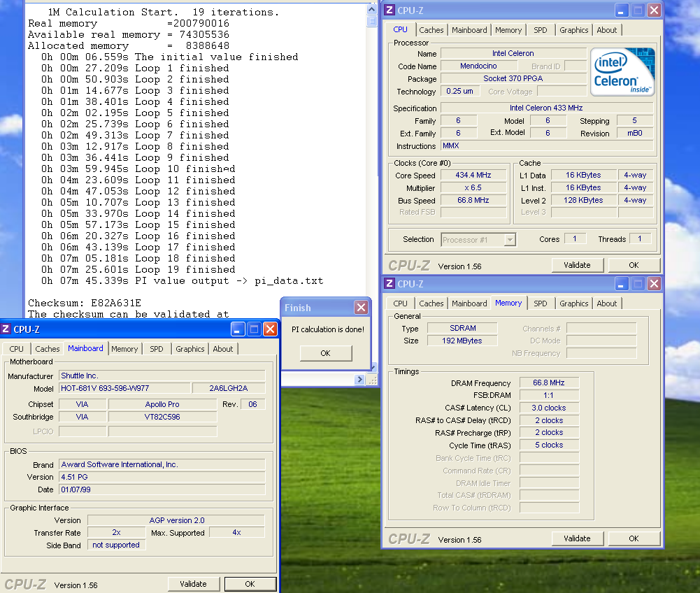
Task: Click CPU-Z Z icon in top window title bar
Action: click(x=390, y=10)
